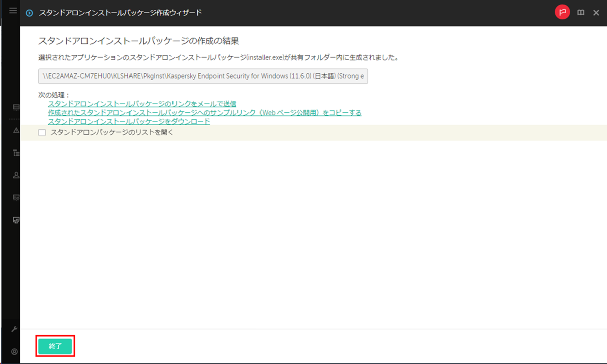This screenshot has width=607, height=364.
Task: Open the discovery and deployment icon
Action: tap(15, 219)
